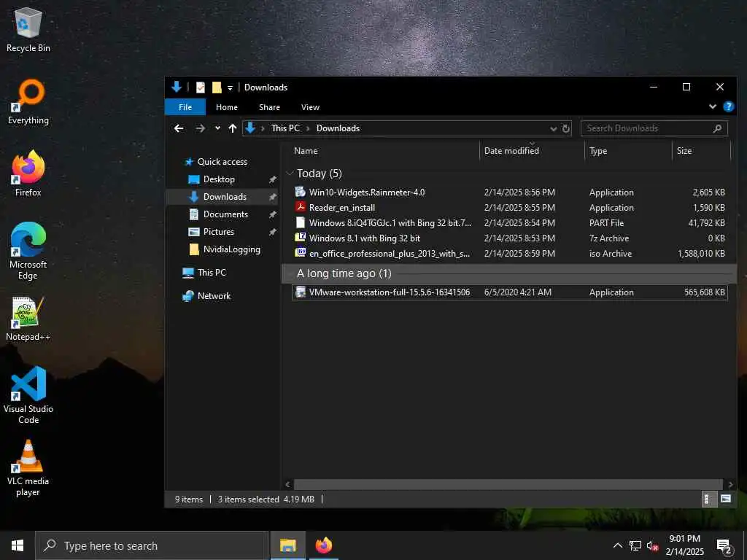Select the Windows 8.iQ4TGGJc.1 PART file
747x560 pixels.
[x=508, y=223]
